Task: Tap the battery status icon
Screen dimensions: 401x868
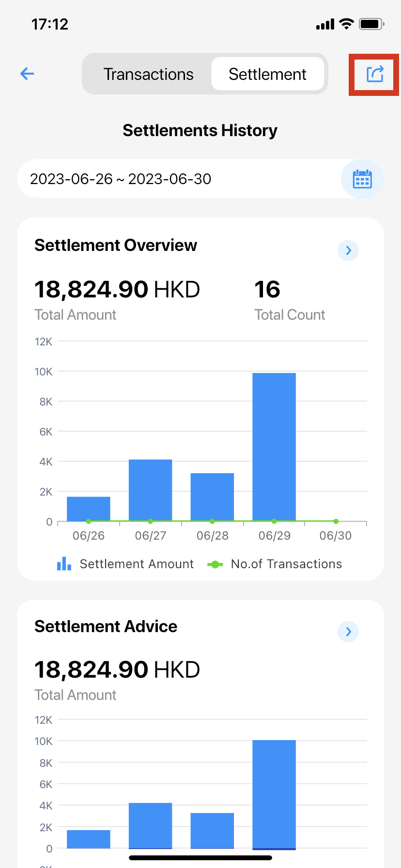Action: pos(371,24)
